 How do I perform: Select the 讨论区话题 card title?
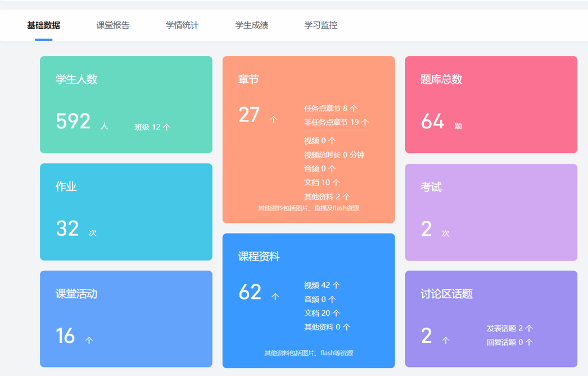pos(446,294)
